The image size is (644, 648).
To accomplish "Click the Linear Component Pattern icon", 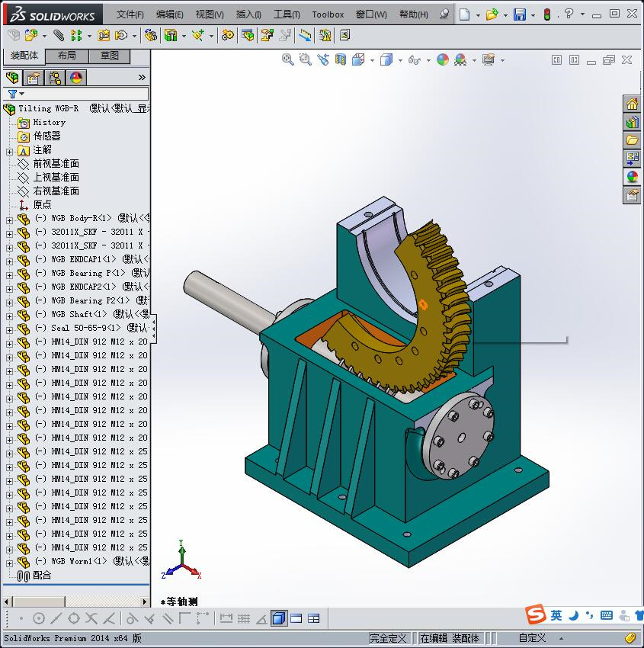I will (76, 36).
